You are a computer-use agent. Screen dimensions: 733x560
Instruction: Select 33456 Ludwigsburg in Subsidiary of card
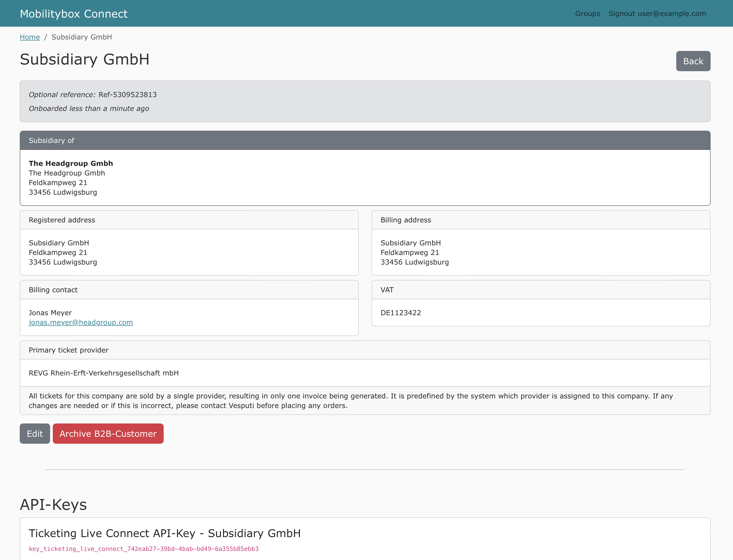[63, 192]
